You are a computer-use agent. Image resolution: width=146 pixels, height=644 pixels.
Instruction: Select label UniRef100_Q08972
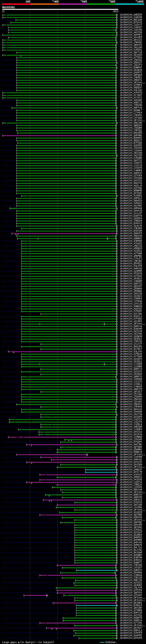point(131,72)
